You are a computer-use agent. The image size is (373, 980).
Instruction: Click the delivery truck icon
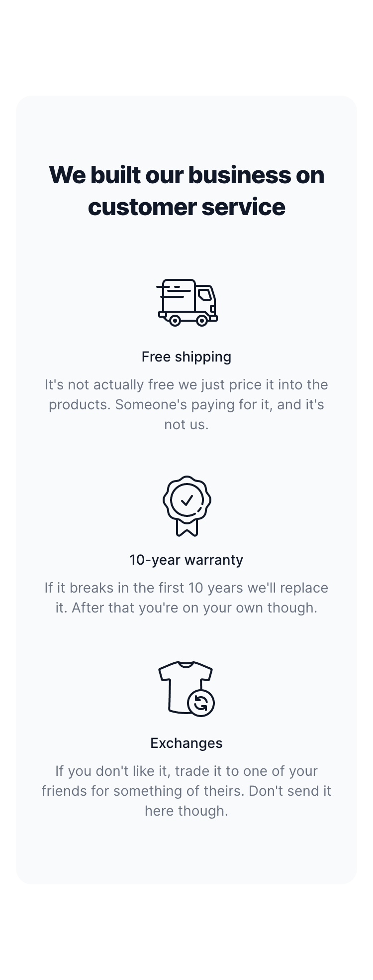pos(186,303)
